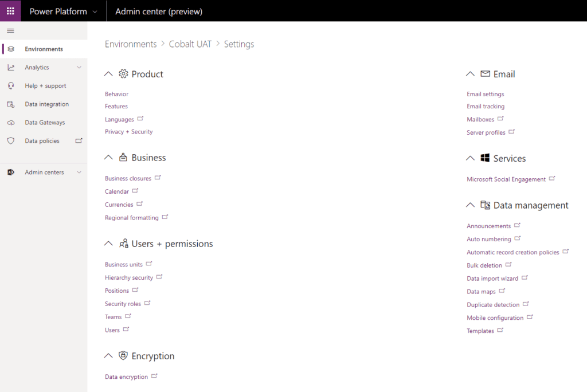Click the Product gear icon
587x392 pixels.
(x=123, y=74)
